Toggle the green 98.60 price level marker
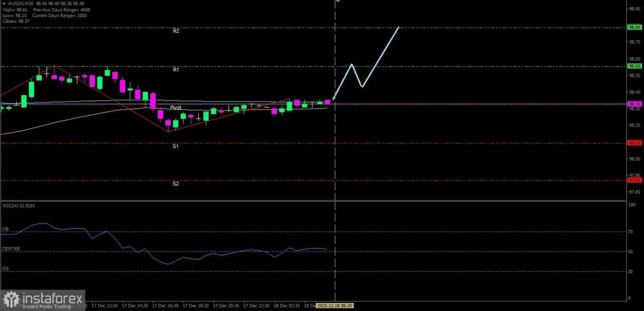Image resolution: width=644 pixels, height=311 pixels. [x=634, y=66]
